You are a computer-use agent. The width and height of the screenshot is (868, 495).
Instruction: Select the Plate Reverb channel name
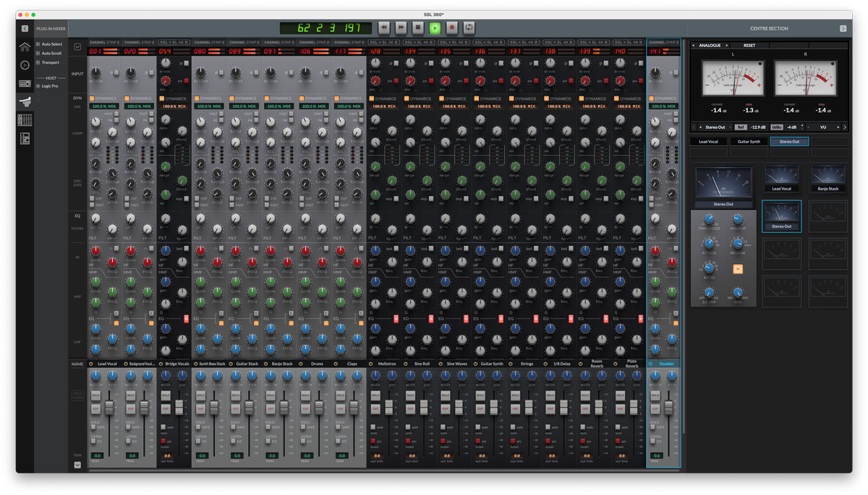(x=631, y=364)
